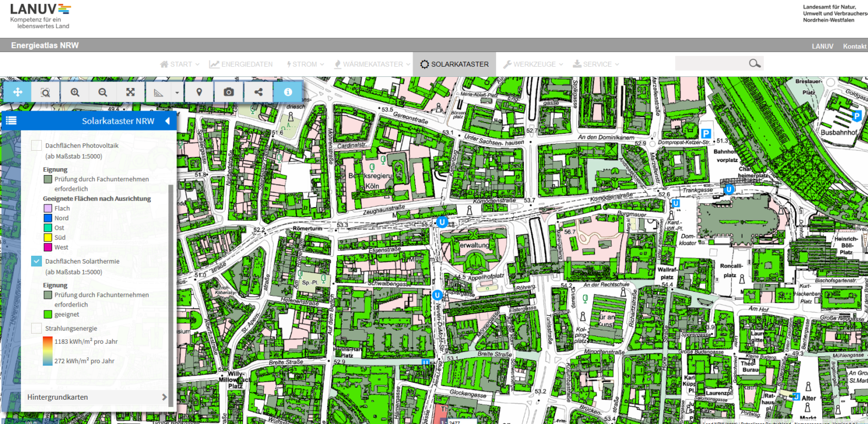This screenshot has height=424, width=868.
Task: Click the share map icon
Action: pos(259,92)
